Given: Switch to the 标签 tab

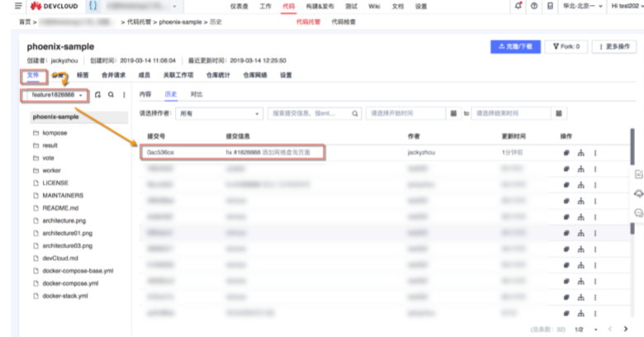Looking at the screenshot, I should click(x=83, y=75).
